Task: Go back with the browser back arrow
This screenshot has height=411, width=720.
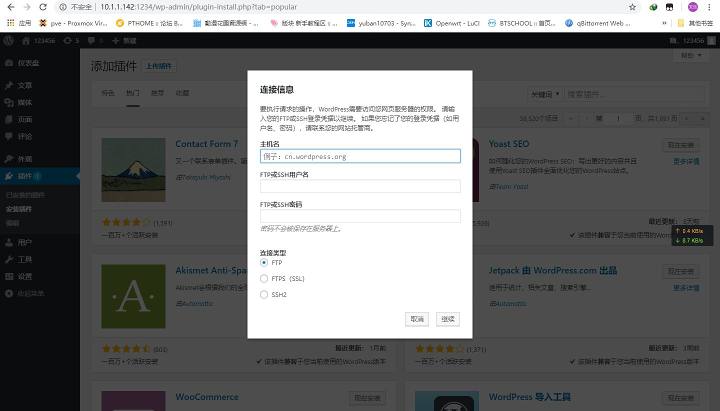Action: (11, 7)
